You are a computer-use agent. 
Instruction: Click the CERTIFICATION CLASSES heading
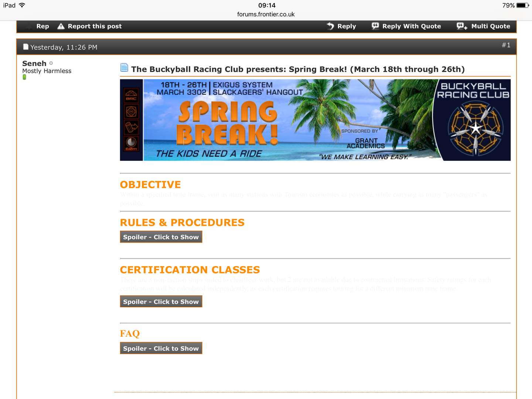tap(190, 270)
